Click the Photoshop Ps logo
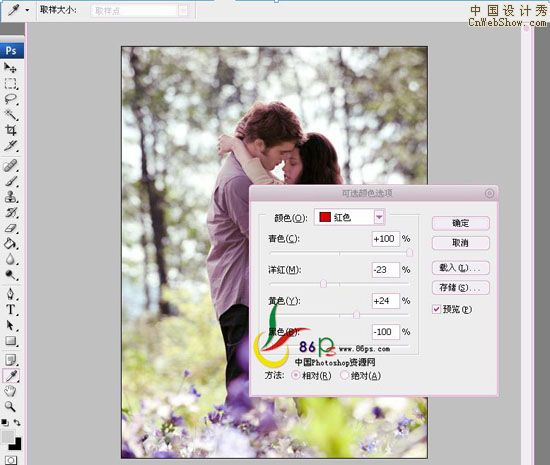Viewport: 550px width, 465px height. (11, 50)
